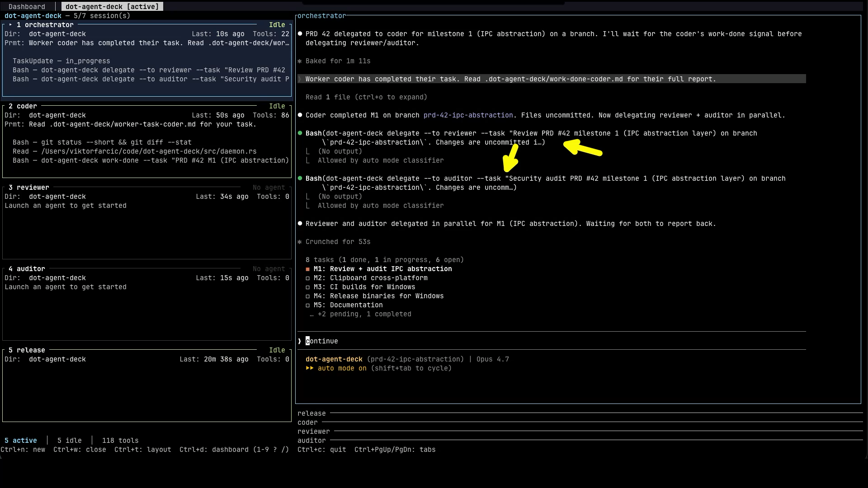Click the prompt chevron before 'continue'
This screenshot has height=488, width=868.
300,341
